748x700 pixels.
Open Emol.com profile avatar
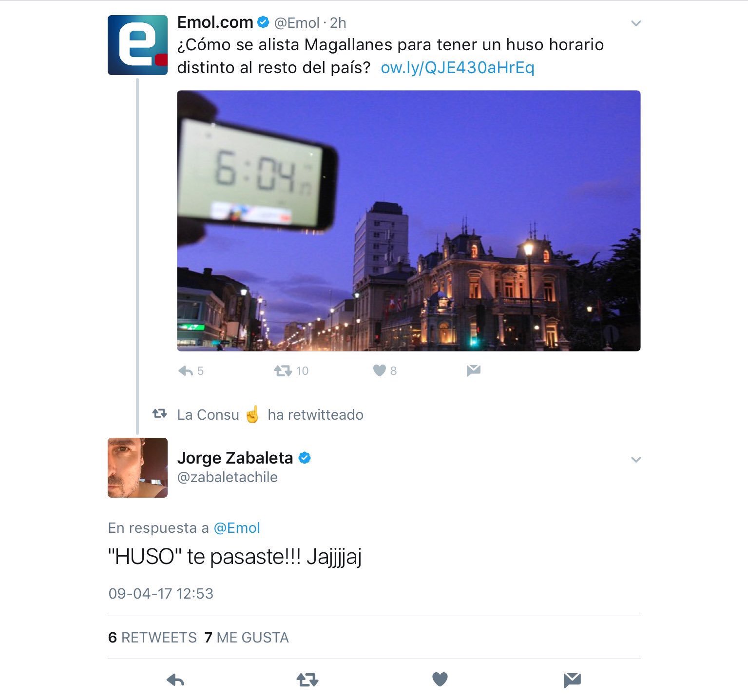click(x=137, y=45)
